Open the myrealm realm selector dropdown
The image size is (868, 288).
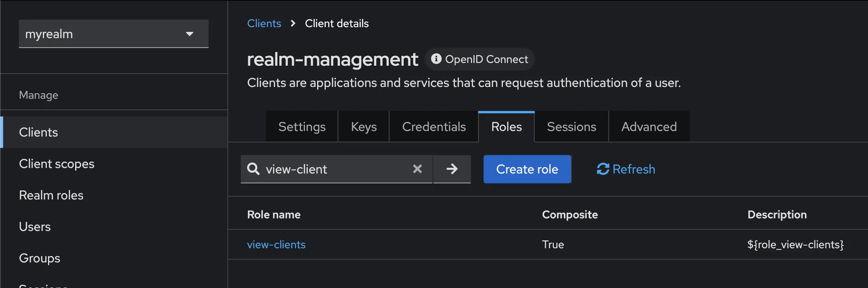tap(113, 34)
